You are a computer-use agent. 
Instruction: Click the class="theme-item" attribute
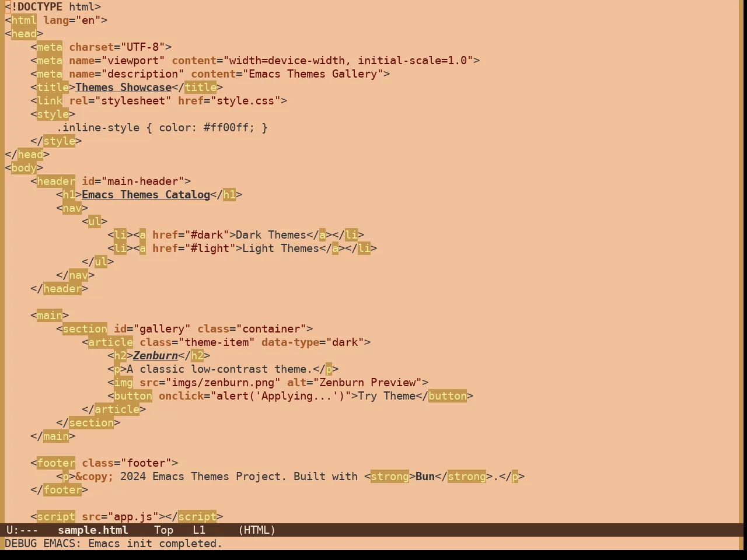pos(197,342)
